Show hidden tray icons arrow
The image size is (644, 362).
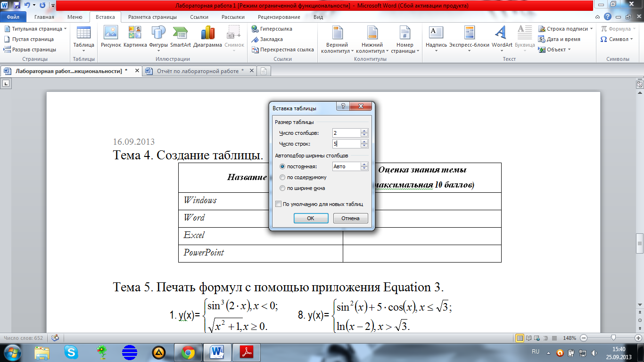coord(548,353)
